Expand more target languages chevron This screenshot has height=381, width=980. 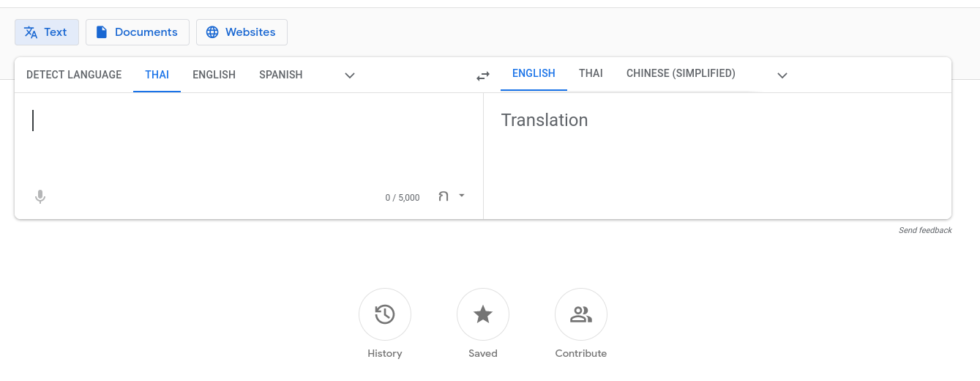pyautogui.click(x=782, y=75)
